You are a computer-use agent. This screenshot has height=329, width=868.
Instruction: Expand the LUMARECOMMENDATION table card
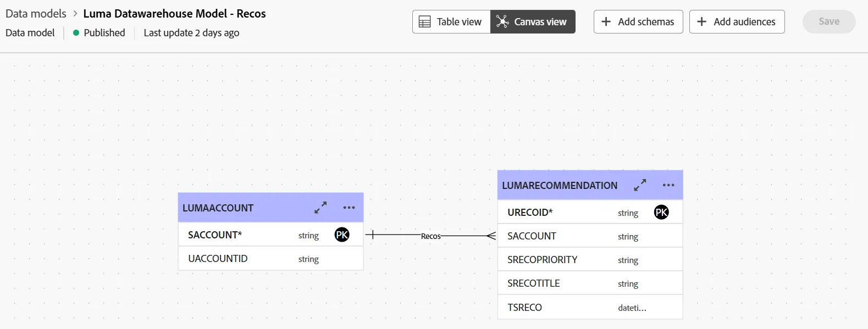pos(640,185)
